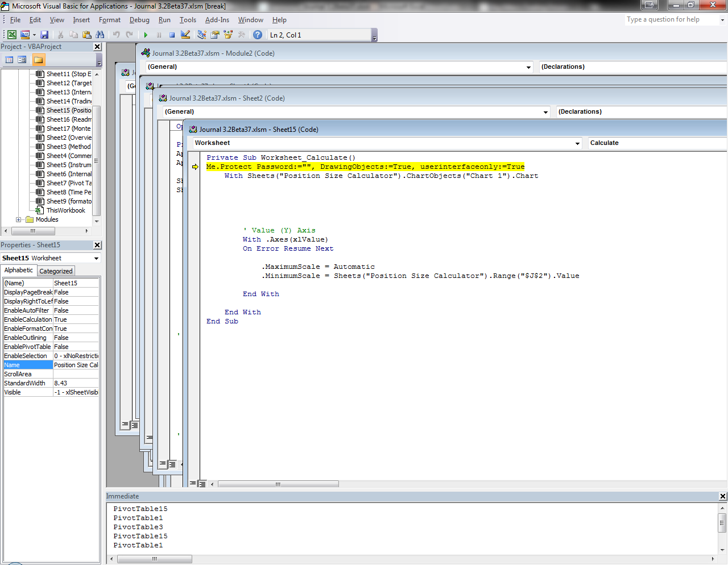Open the Insert menu

tap(81, 20)
